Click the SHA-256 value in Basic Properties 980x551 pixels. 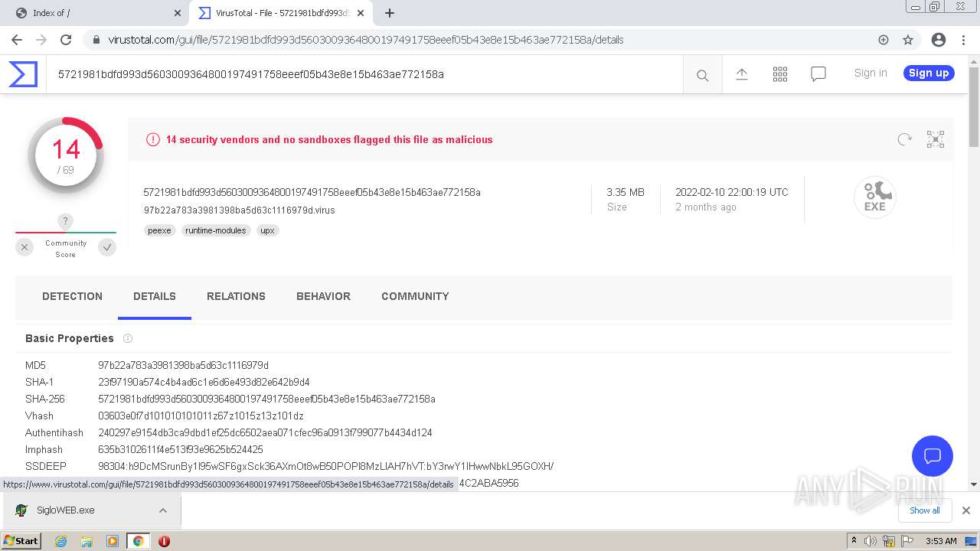tap(266, 399)
